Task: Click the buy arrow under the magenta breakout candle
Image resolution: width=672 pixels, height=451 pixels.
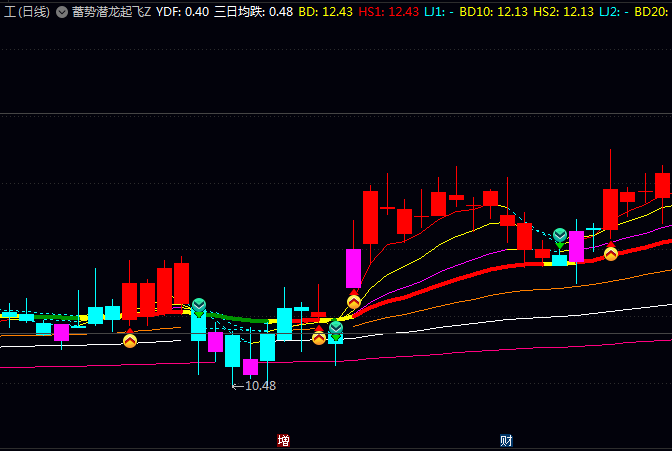Action: (354, 300)
